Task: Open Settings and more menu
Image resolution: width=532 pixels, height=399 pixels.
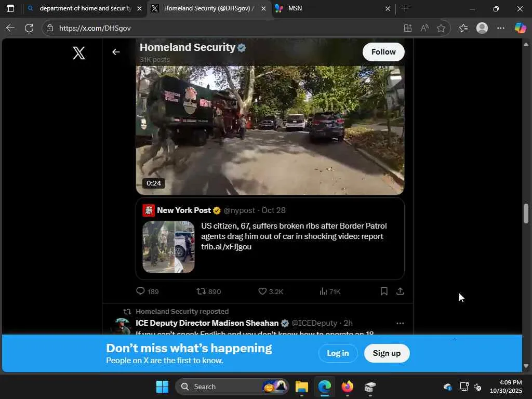Action: (x=501, y=28)
